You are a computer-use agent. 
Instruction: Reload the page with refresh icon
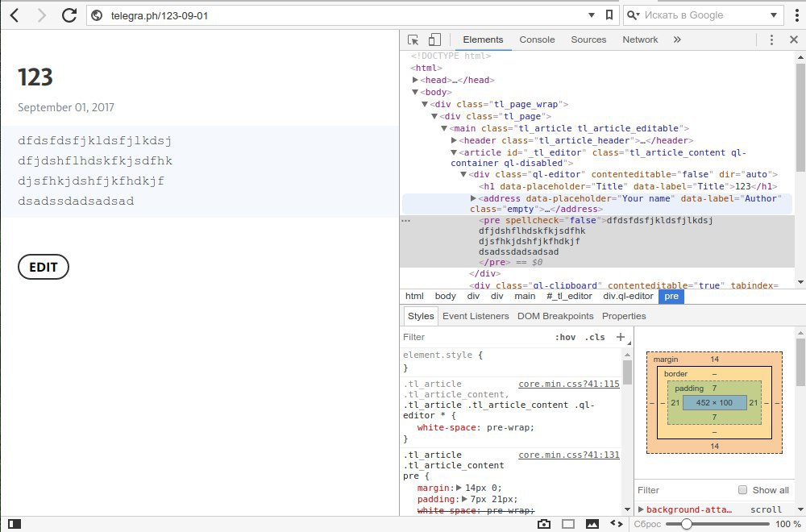69,15
